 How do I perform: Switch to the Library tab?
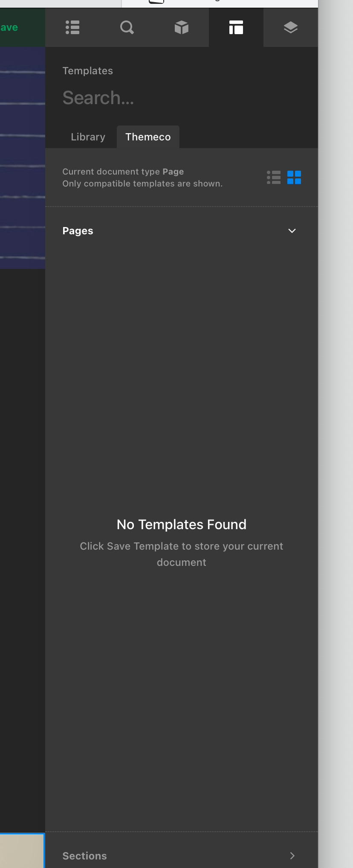88,137
